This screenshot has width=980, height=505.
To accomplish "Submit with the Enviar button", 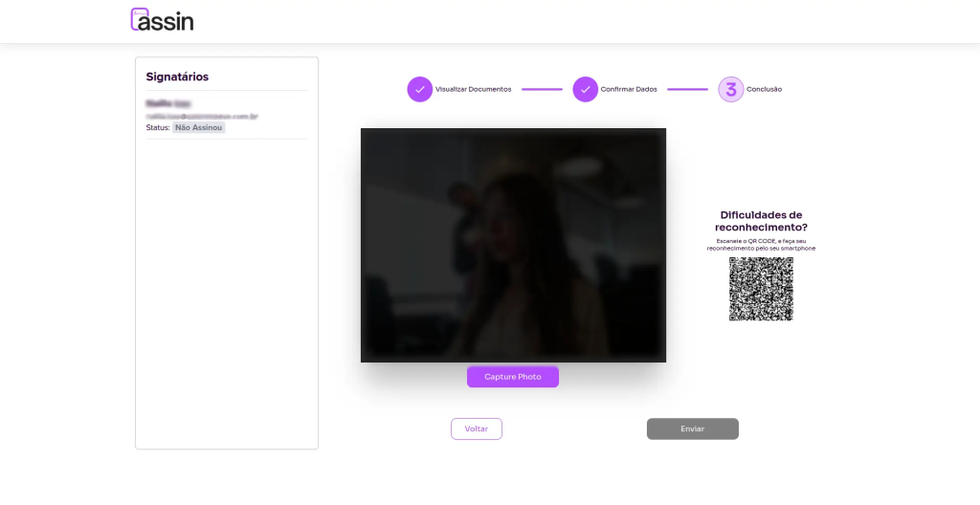I will 692,428.
